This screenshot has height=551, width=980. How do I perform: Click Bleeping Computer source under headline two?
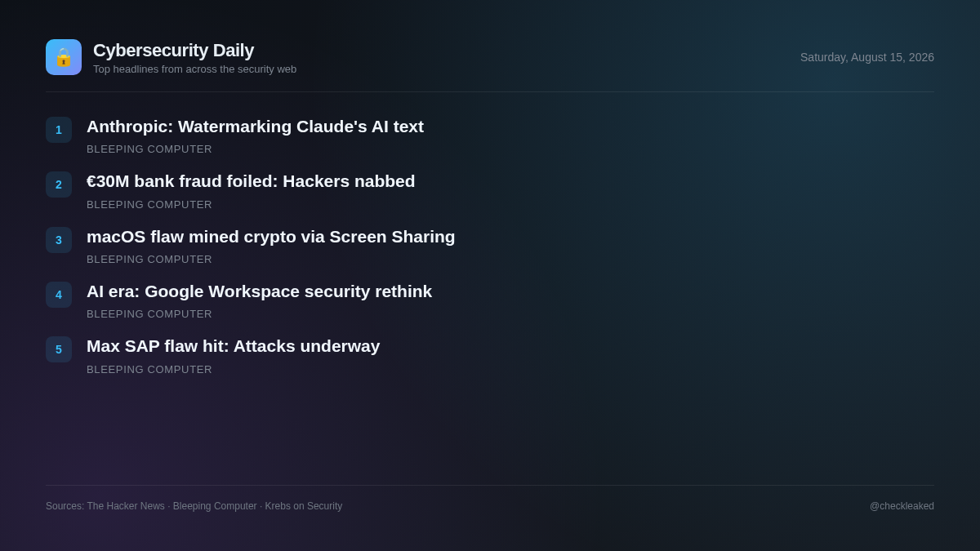pyautogui.click(x=149, y=205)
